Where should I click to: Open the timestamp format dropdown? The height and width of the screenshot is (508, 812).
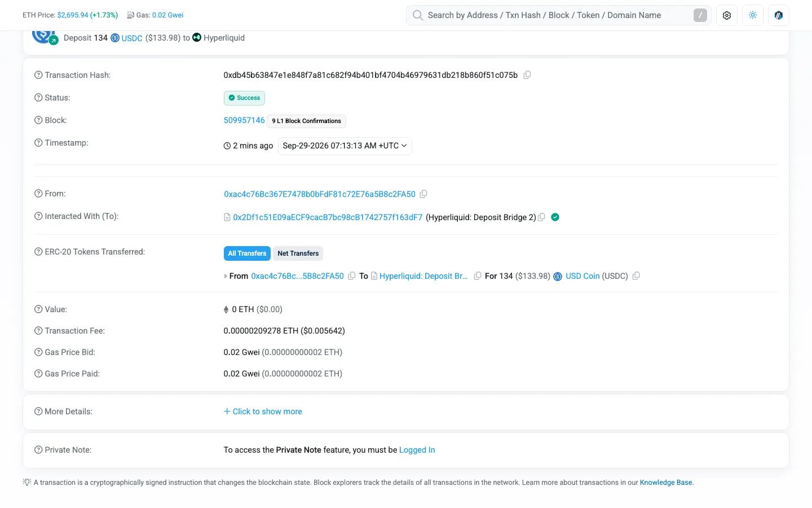pos(345,146)
